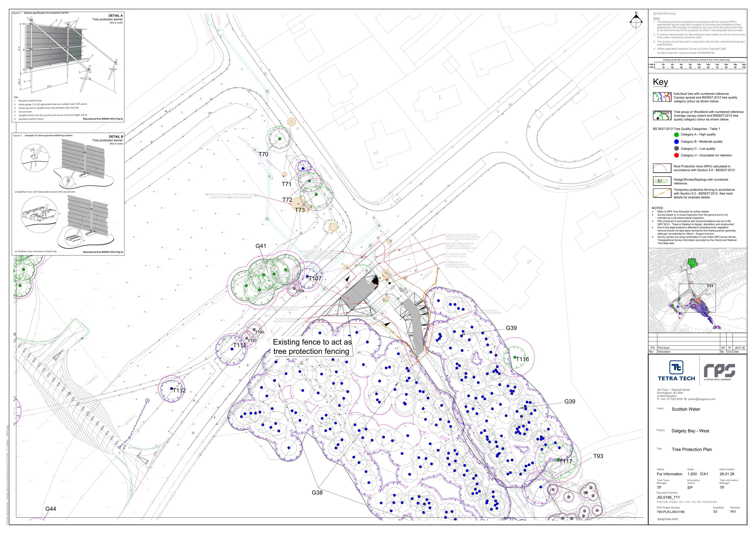Click the 'Key' legend heading
Screen dimensions: 756x534
click(x=660, y=82)
